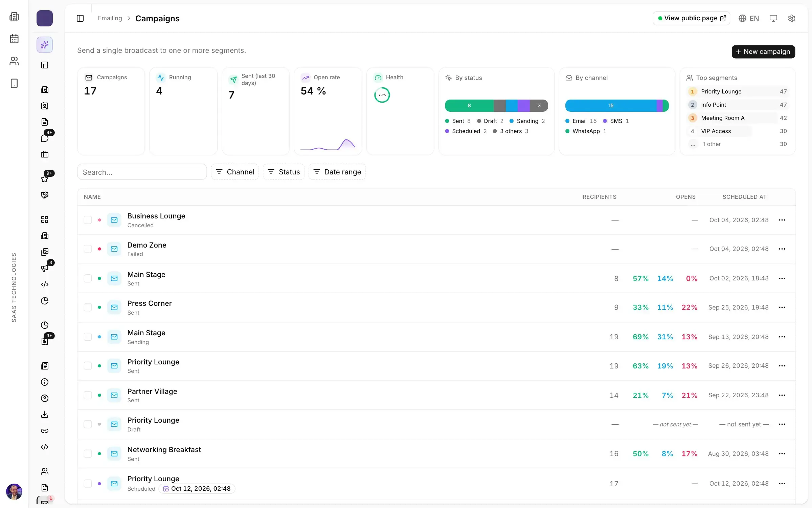Open the four-squares grid icon in sidebar
The image size is (812, 508).
pyautogui.click(x=45, y=219)
